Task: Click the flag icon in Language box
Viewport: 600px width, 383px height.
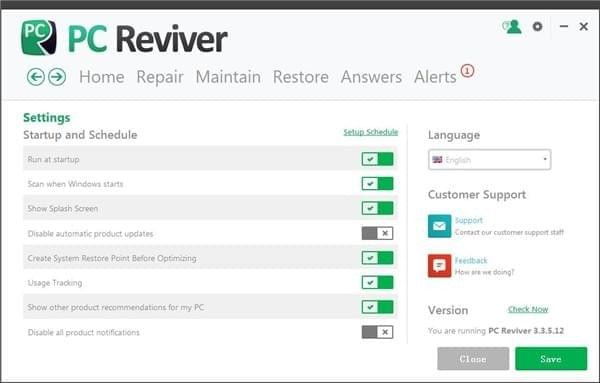Action: 437,160
